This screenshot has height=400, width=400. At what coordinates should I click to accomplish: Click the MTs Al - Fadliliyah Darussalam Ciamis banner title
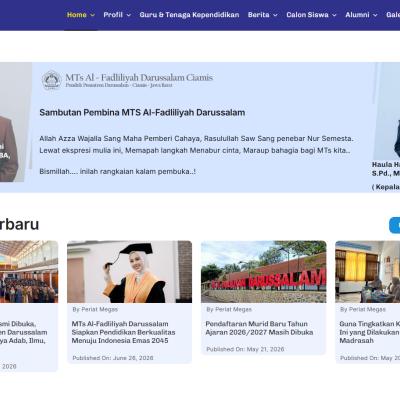click(139, 78)
